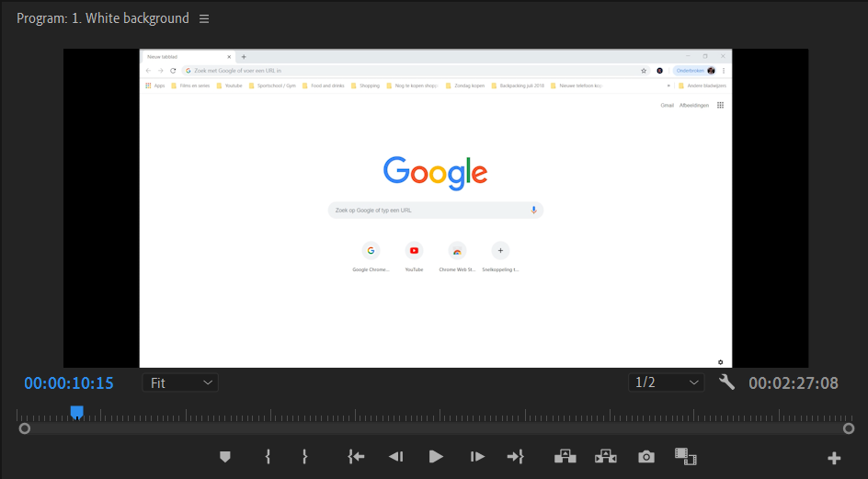Image resolution: width=868 pixels, height=479 pixels.
Task: Click the zoom scroll bar under the ruler
Action: pos(436,428)
